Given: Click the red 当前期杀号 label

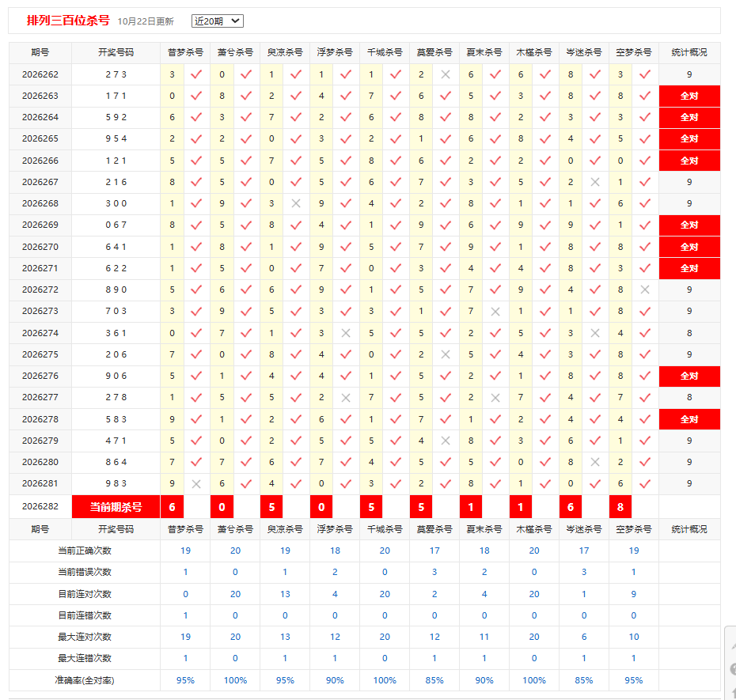Looking at the screenshot, I should [116, 507].
